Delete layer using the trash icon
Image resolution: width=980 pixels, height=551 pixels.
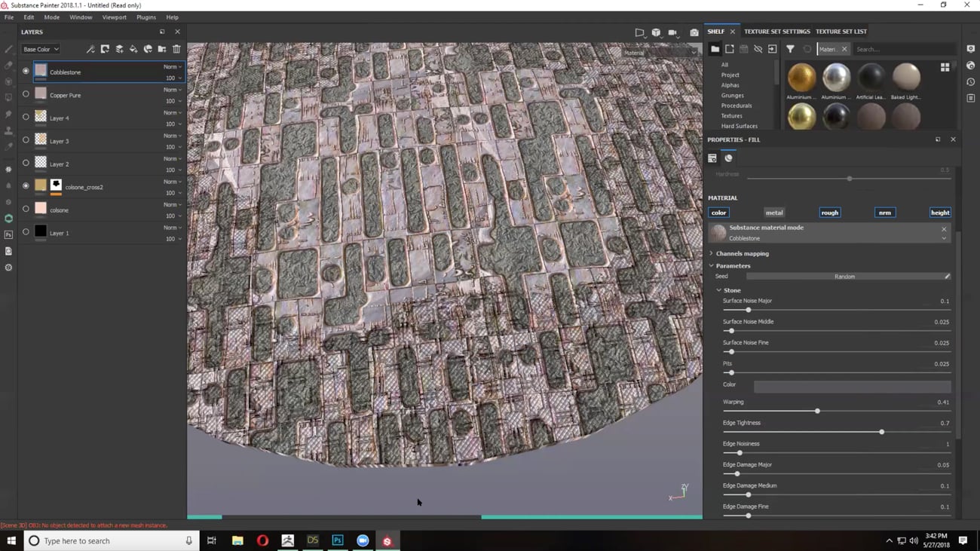[x=176, y=50]
